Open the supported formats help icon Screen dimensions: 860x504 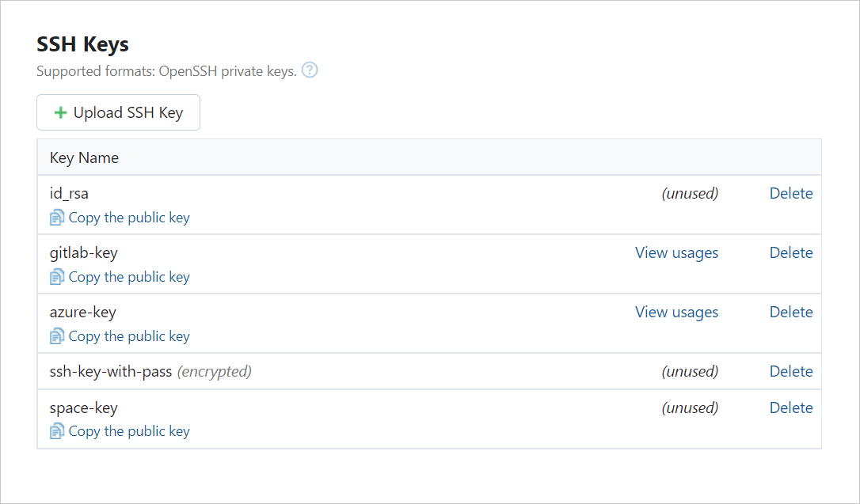(x=310, y=70)
